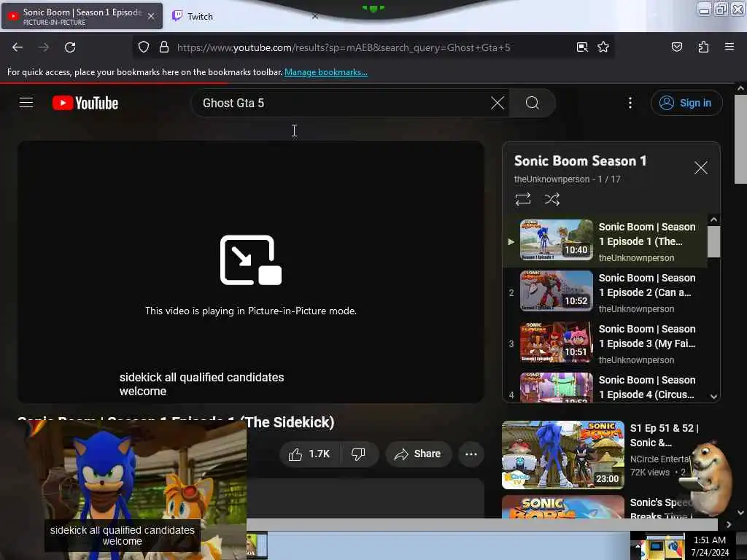Screen dimensions: 747x560
Task: Reload the page with the refresh icon
Action: click(x=70, y=47)
